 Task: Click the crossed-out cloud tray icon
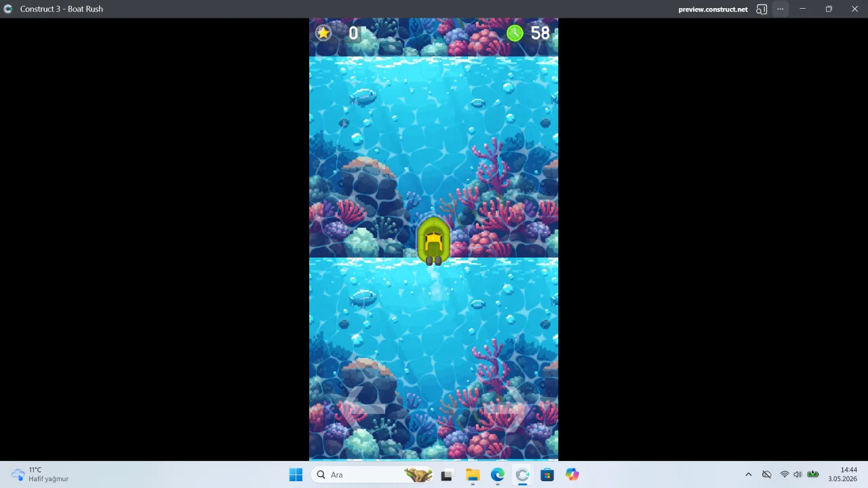[766, 475]
